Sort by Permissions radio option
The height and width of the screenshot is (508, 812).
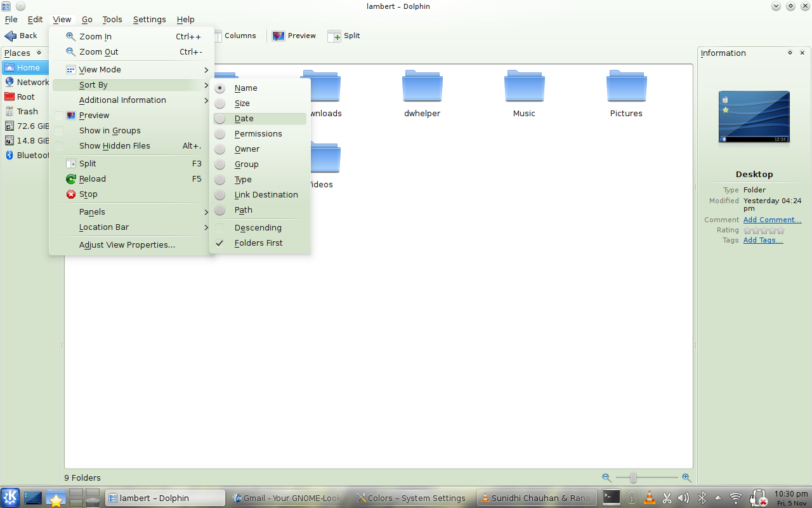click(x=260, y=134)
